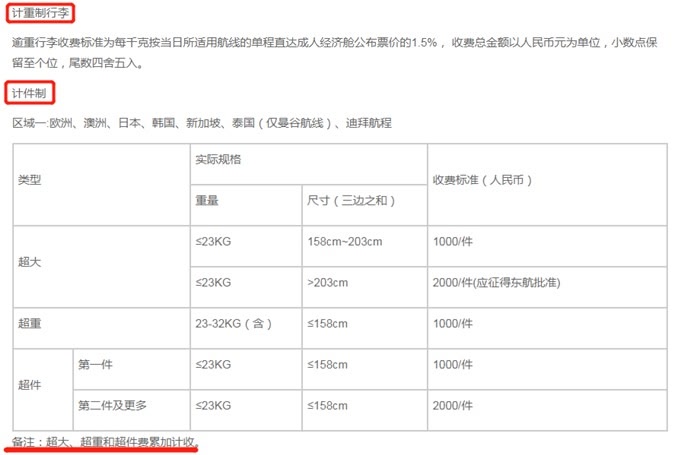The width and height of the screenshot is (680, 455).
Task: Click the 2000/件(应征得东航批准) fee cell
Action: 547,287
